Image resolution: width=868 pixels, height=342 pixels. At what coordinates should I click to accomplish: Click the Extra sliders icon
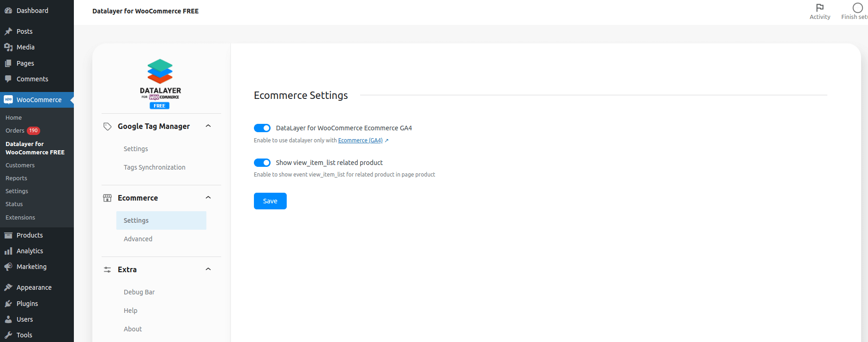(x=108, y=269)
